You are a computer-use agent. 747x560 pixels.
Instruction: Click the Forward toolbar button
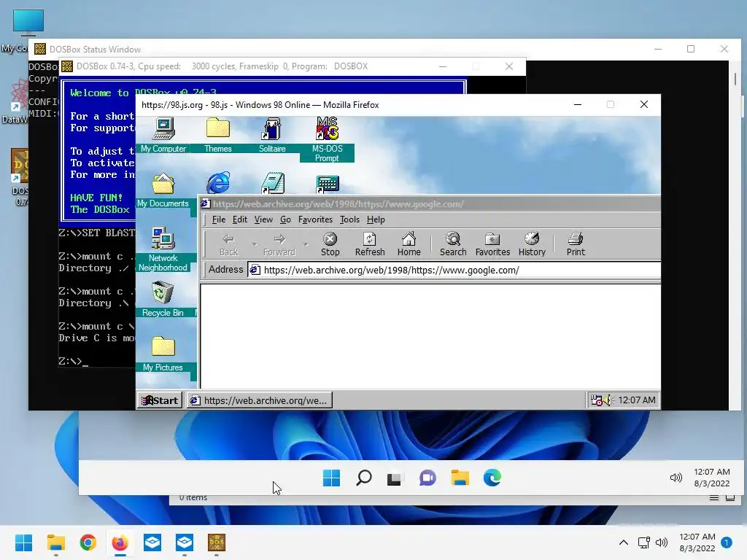click(x=279, y=245)
